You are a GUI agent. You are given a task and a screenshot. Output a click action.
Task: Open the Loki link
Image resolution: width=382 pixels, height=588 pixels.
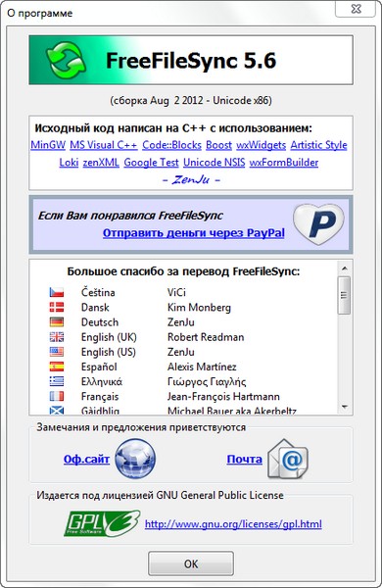click(x=69, y=163)
